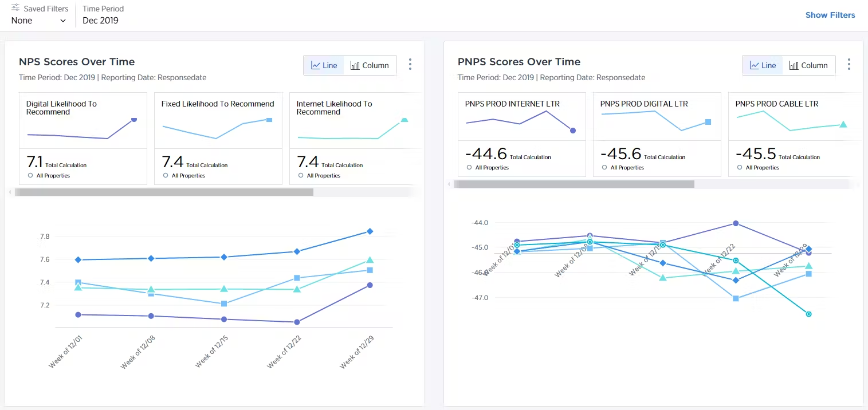Select the Digital Likelihood To Recommend card

pos(83,139)
